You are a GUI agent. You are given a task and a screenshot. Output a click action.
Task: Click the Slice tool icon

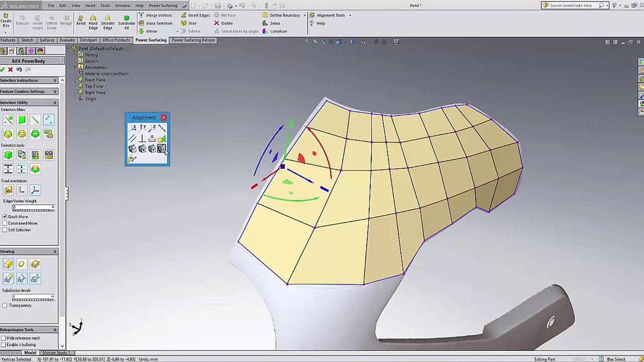(183, 23)
